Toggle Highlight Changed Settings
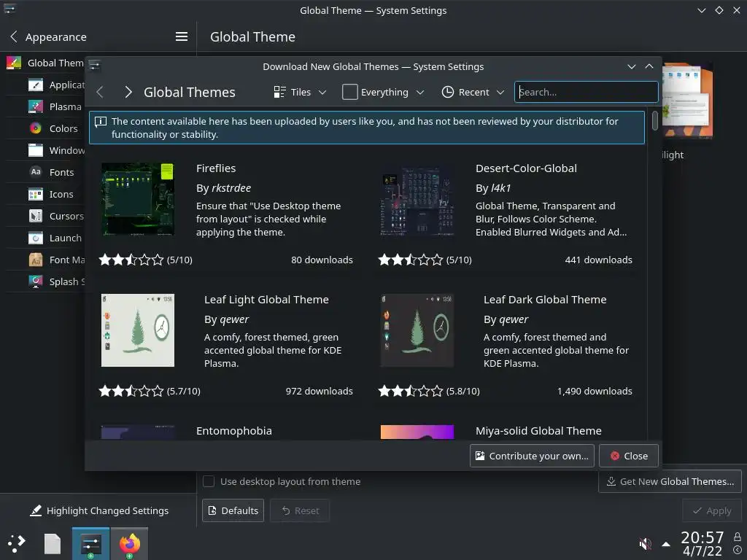This screenshot has height=560, width=747. click(x=99, y=510)
